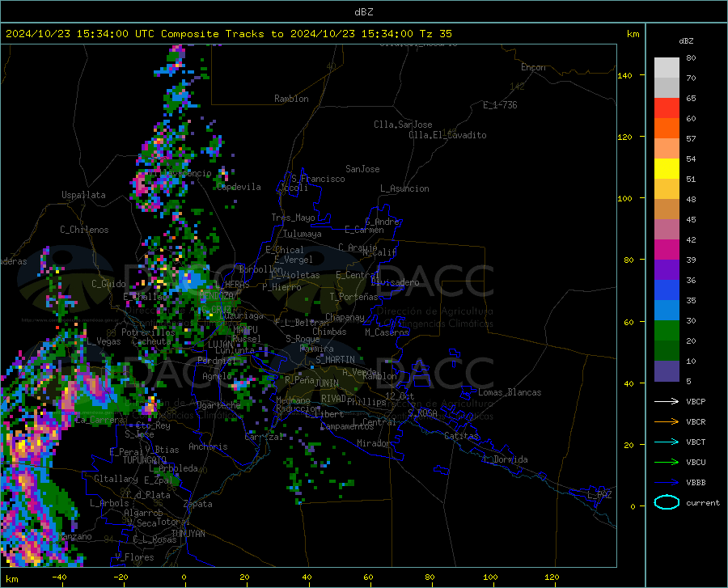
Task: Select the orange 57 dBZ color swatch
Action: (667, 129)
